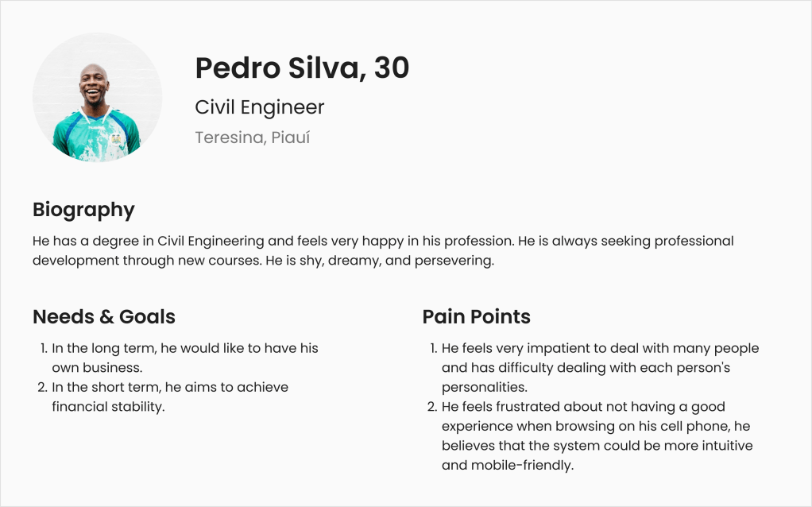Select the word "personalities" in Pain Points
812x507 pixels.
coord(483,387)
